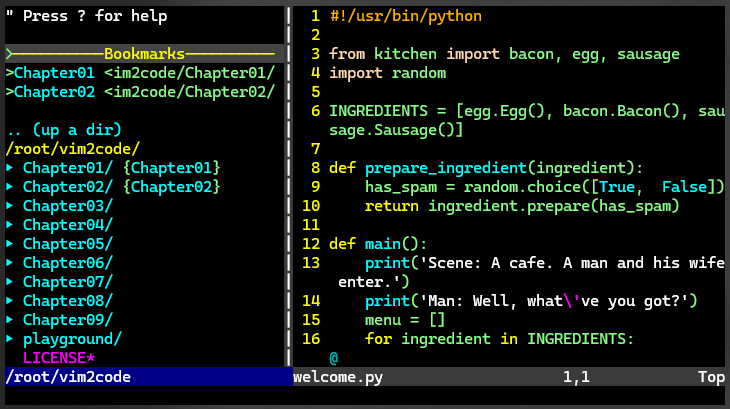The height and width of the screenshot is (409, 730).
Task: Select the Chapter09/ folder name
Action: 68,320
